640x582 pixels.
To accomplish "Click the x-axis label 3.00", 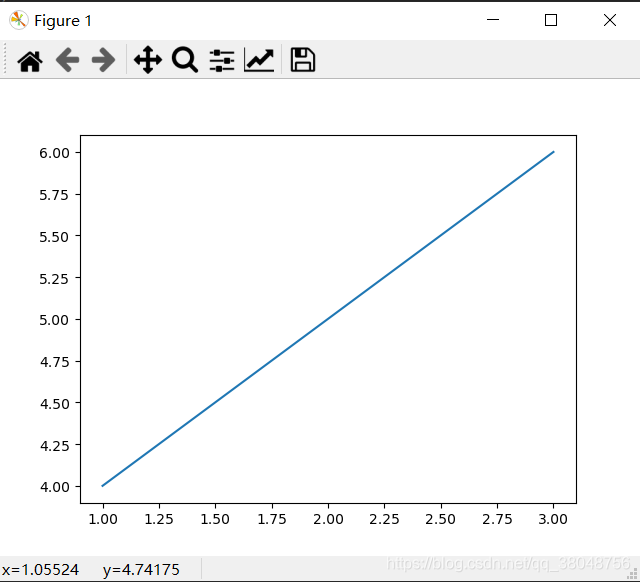I will tap(553, 519).
